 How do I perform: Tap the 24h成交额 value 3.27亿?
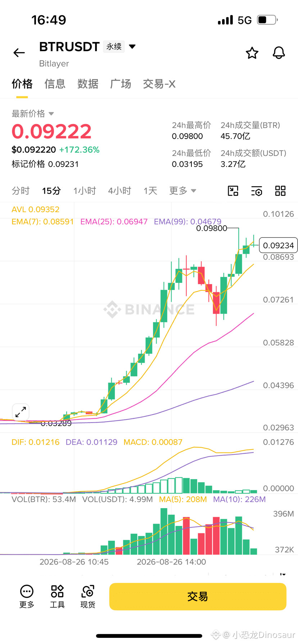coord(233,164)
